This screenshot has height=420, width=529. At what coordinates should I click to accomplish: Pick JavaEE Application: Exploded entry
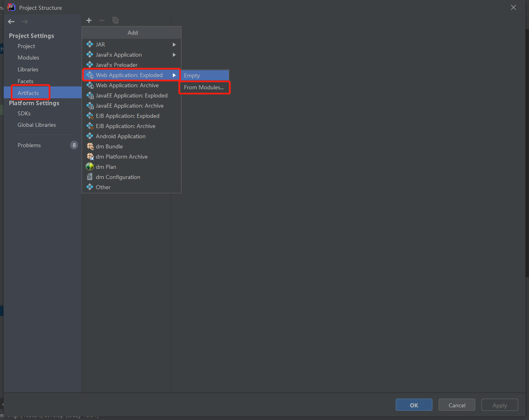coord(131,95)
